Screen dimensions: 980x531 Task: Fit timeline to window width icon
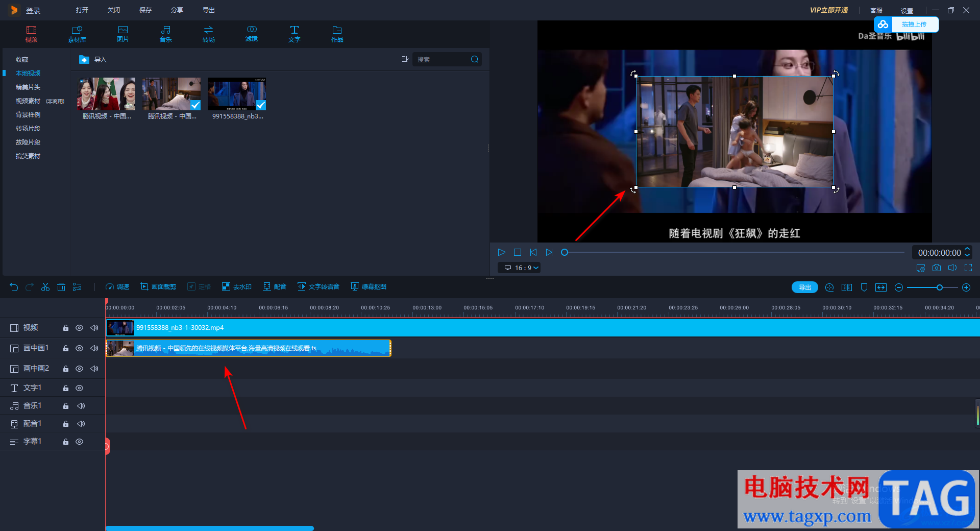(x=881, y=287)
